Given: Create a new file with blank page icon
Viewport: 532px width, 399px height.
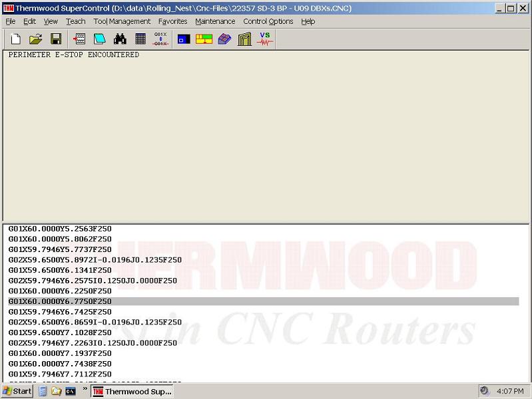Looking at the screenshot, I should click(x=15, y=39).
